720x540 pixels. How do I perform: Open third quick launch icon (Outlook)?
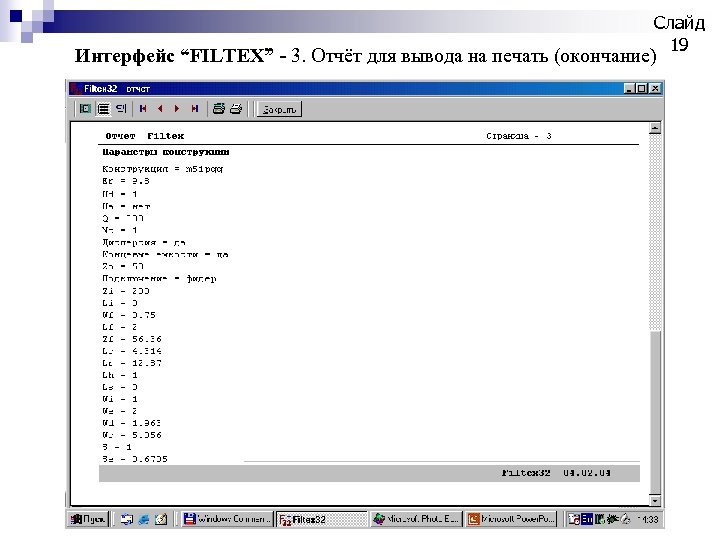[x=161, y=519]
